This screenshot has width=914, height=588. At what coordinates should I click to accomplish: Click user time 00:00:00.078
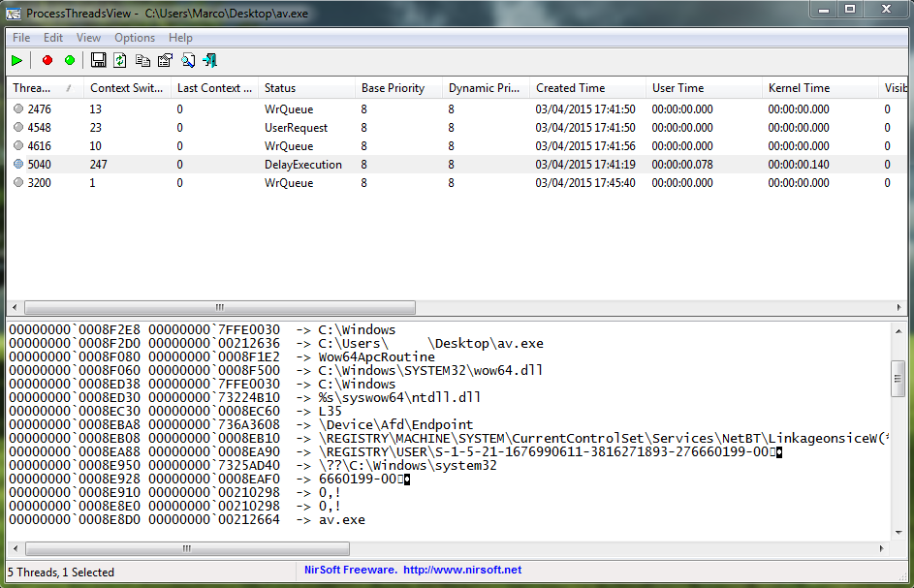click(682, 165)
